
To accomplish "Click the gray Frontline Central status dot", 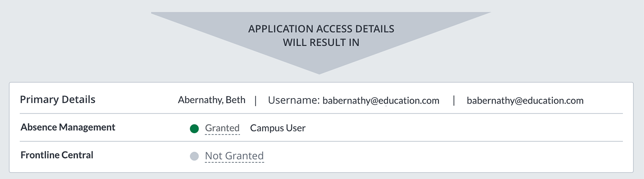I will coord(194,156).
